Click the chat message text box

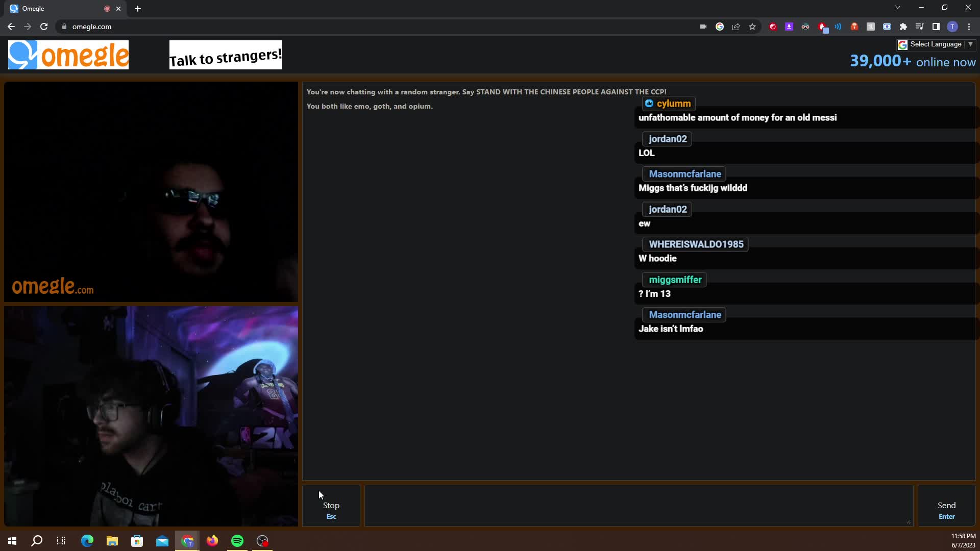pos(639,506)
